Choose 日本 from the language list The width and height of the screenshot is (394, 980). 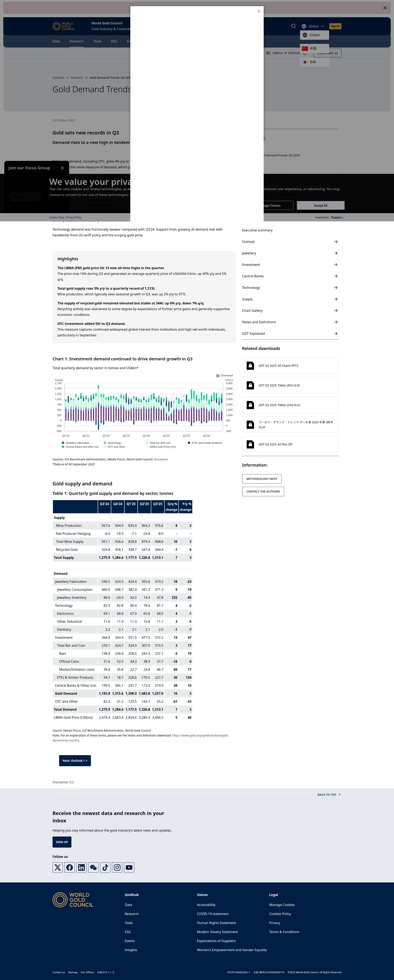(314, 62)
